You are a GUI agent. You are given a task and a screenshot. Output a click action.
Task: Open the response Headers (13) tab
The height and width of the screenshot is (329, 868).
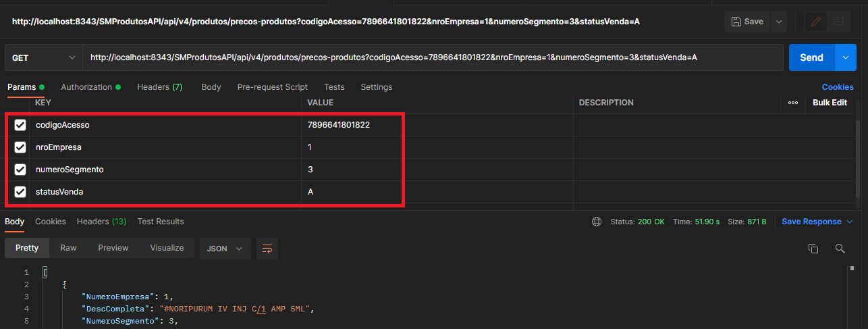(101, 222)
